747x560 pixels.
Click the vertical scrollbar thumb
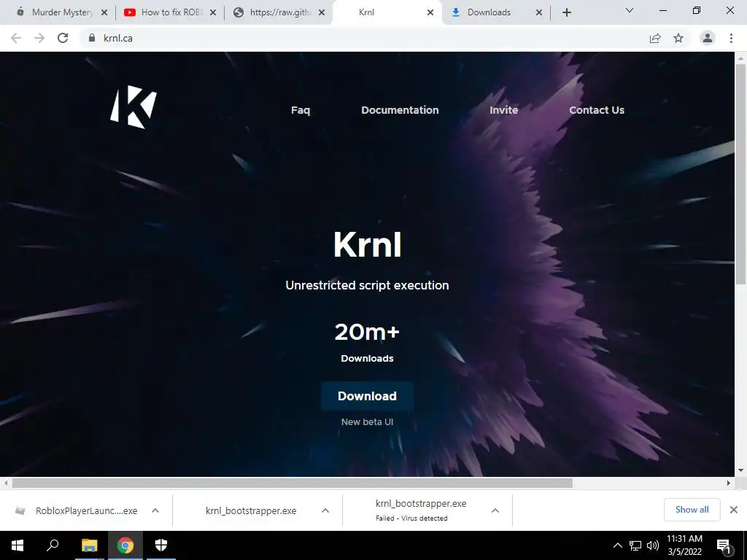(x=741, y=174)
